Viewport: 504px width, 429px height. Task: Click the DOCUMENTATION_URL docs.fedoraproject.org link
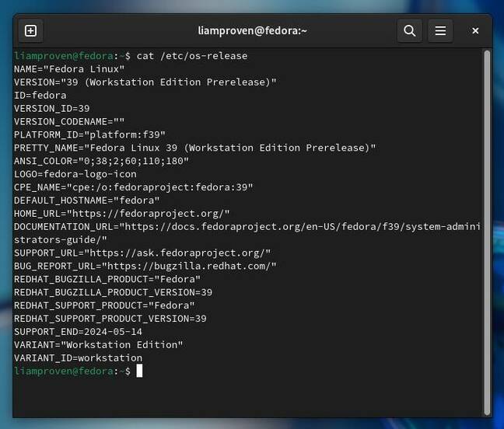pos(303,227)
